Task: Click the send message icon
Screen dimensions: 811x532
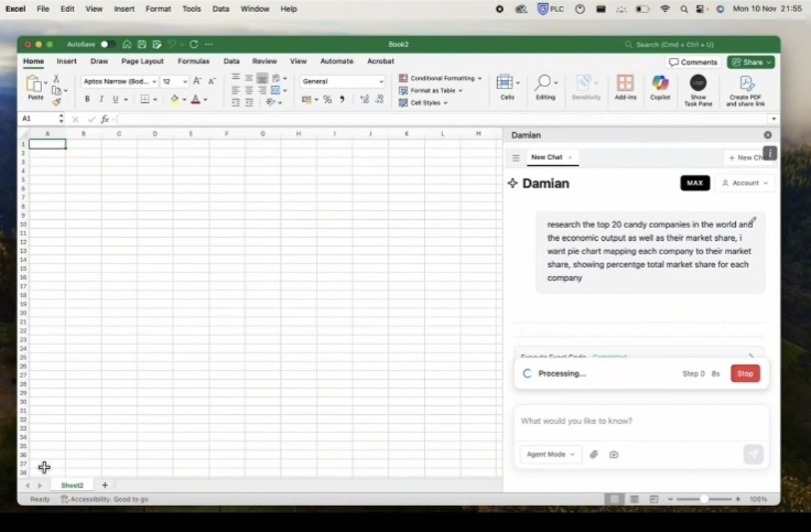Action: click(x=753, y=454)
